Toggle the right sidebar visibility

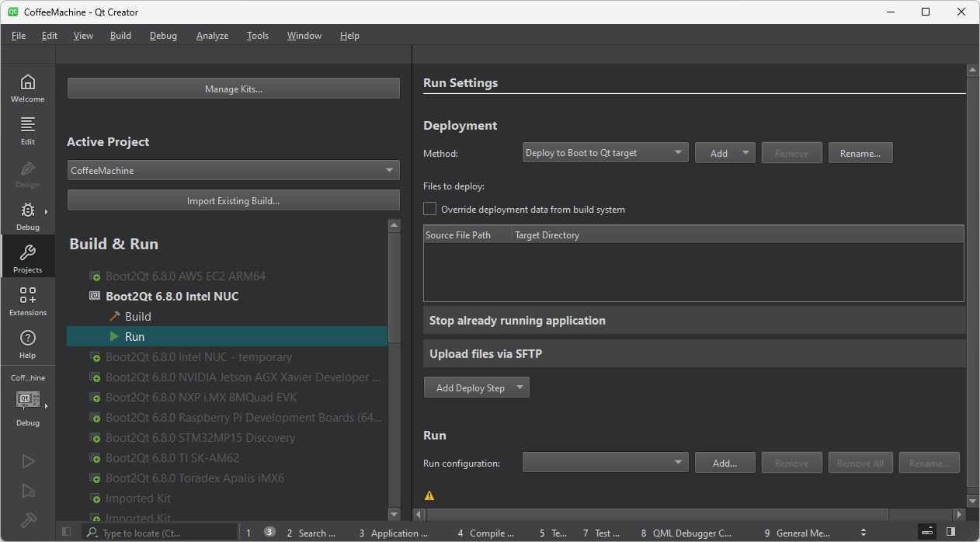coord(950,532)
